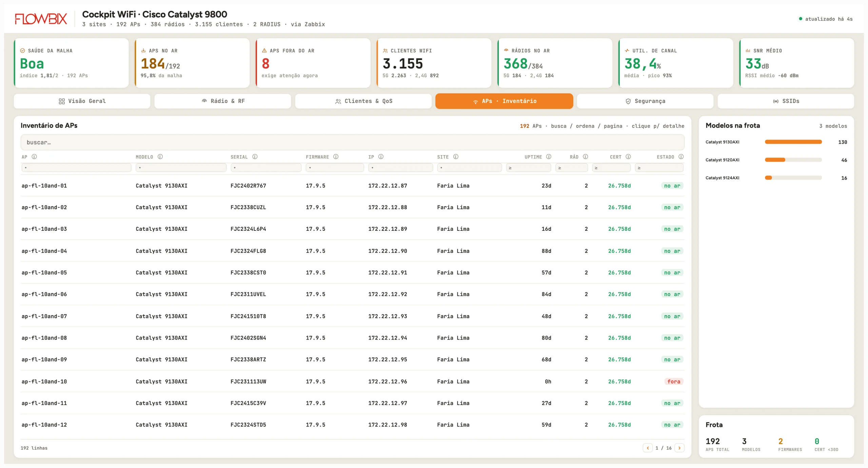Switch to the Segurança tab
This screenshot has height=468, width=868.
(x=645, y=101)
